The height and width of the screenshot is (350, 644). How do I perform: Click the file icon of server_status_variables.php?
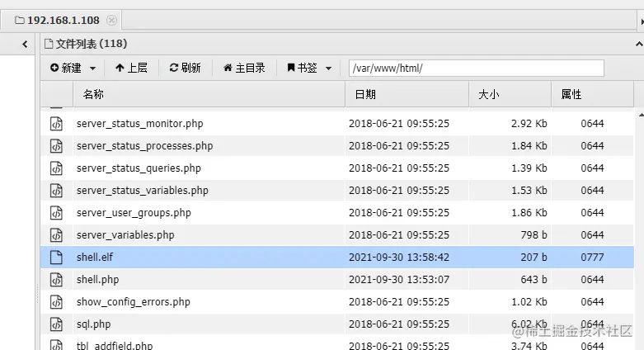tap(56, 191)
